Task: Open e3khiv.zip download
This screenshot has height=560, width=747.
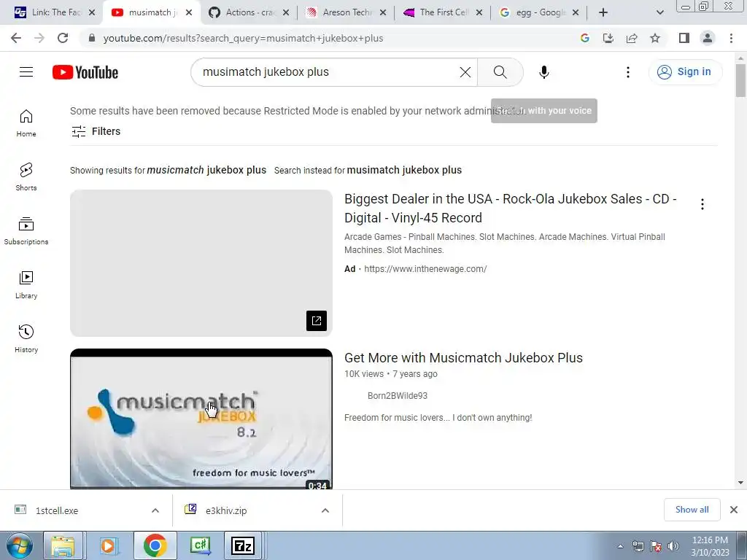Action: click(x=226, y=510)
